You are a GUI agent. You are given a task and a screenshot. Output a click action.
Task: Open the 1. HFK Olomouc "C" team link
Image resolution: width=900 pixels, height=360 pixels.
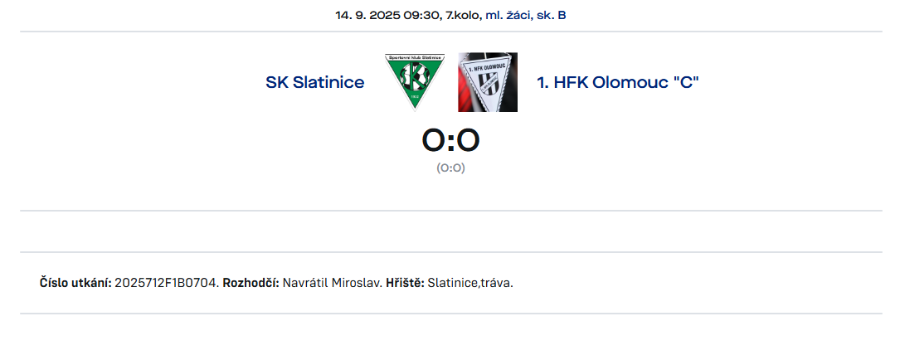(x=618, y=83)
